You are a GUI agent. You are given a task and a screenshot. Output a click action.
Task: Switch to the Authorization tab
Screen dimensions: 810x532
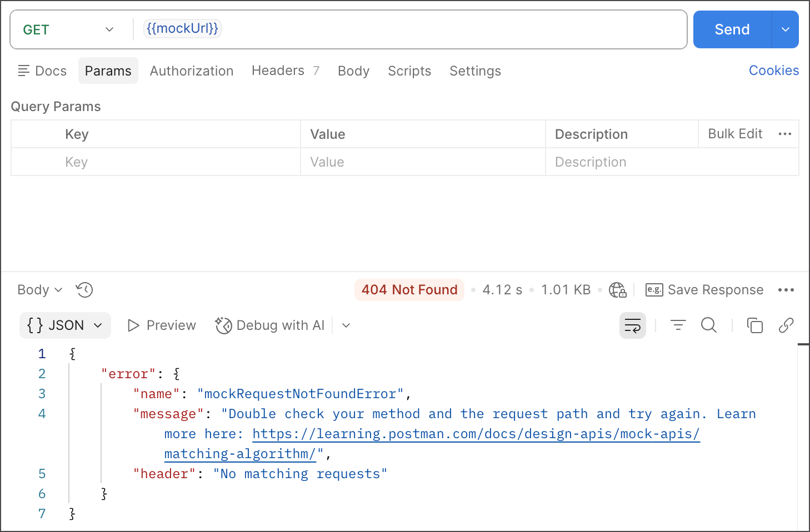click(x=192, y=71)
